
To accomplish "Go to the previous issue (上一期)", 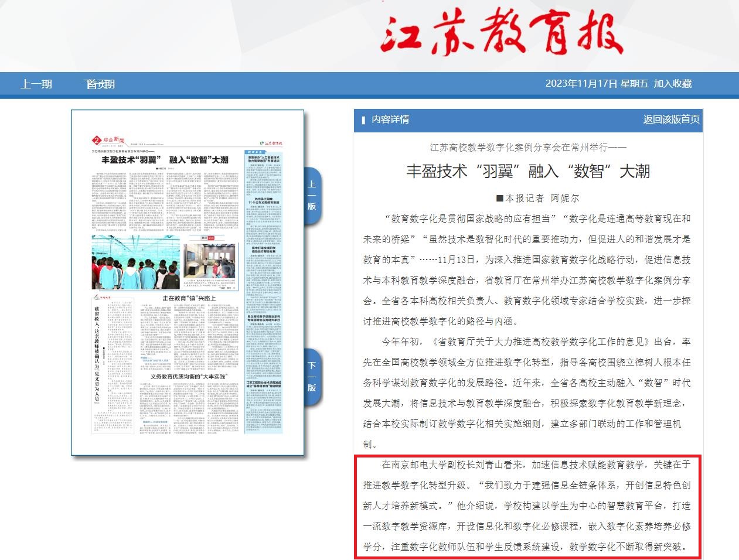I will point(36,84).
